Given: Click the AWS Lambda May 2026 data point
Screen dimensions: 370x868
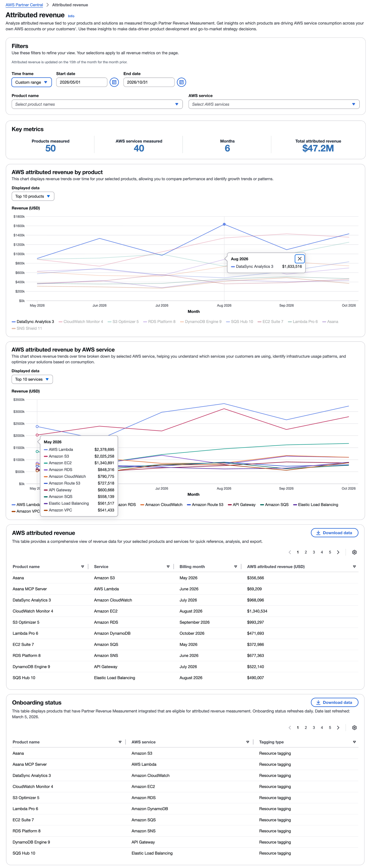Looking at the screenshot, I should tap(37, 427).
